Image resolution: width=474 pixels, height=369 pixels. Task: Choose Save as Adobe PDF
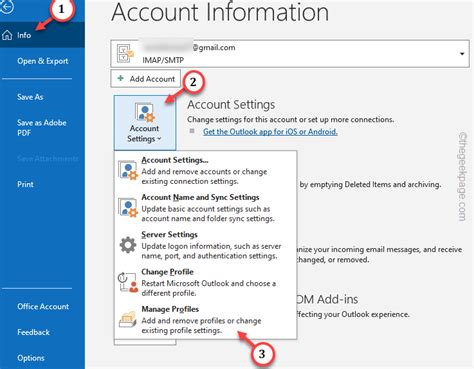[42, 128]
